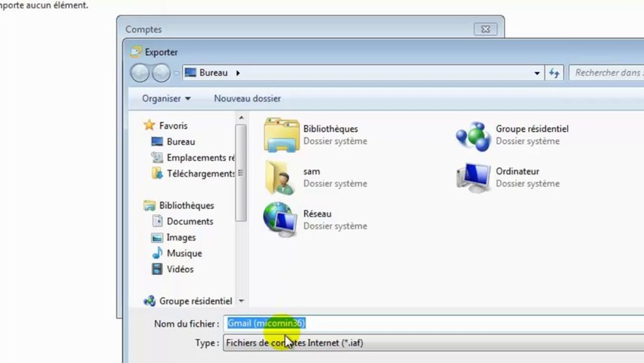
Task: Click the refresh icon beside address bar
Action: [x=554, y=73]
